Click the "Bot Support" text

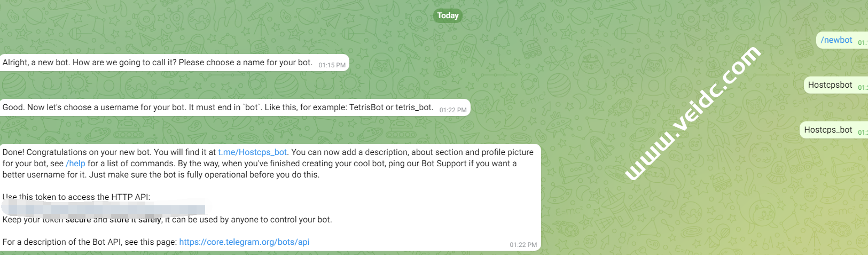coord(444,164)
